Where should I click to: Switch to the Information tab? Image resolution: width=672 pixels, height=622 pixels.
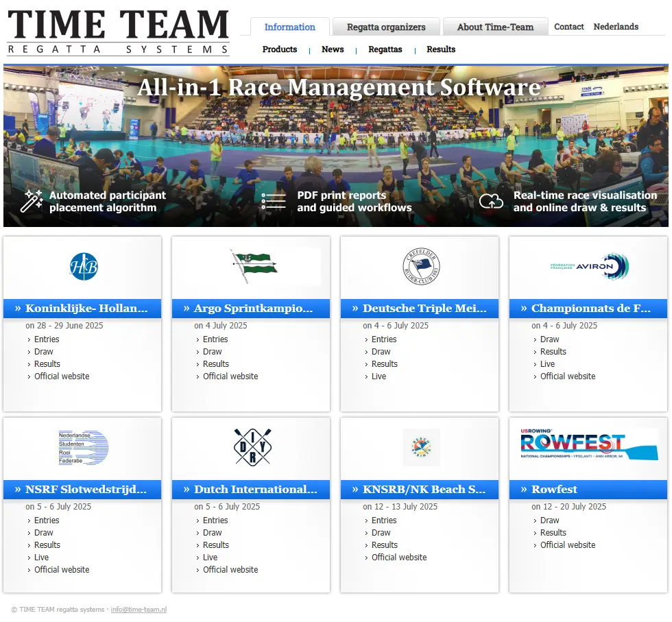289,27
